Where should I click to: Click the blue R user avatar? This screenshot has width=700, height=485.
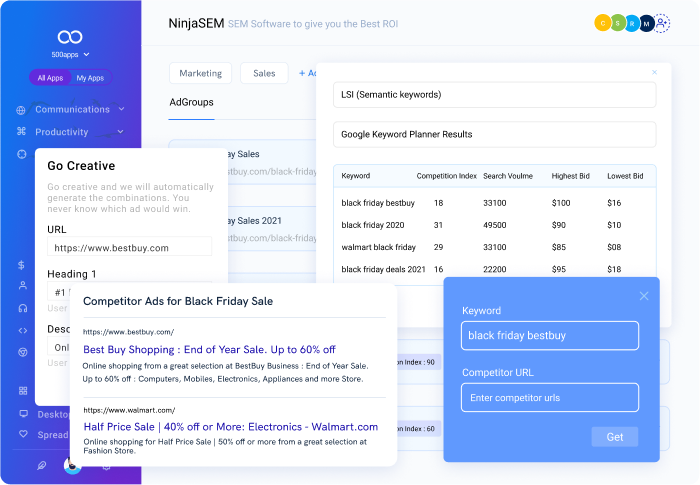[x=632, y=24]
